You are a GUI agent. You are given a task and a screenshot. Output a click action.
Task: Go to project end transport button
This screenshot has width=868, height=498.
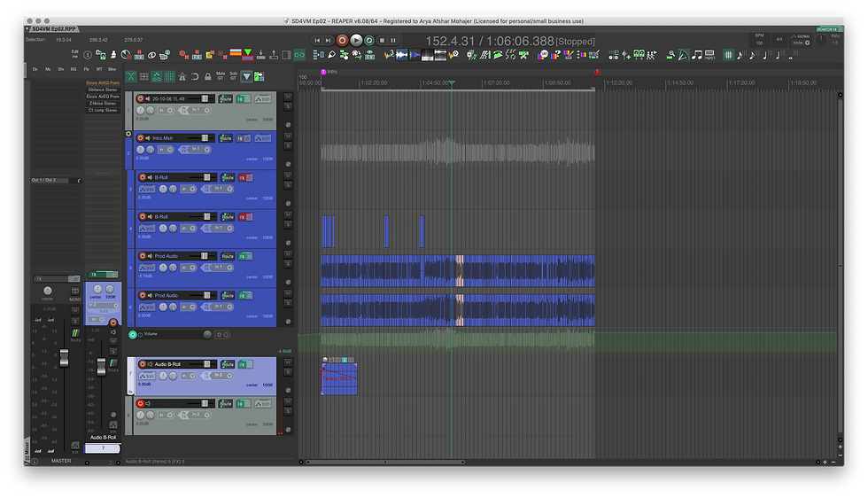click(x=328, y=40)
